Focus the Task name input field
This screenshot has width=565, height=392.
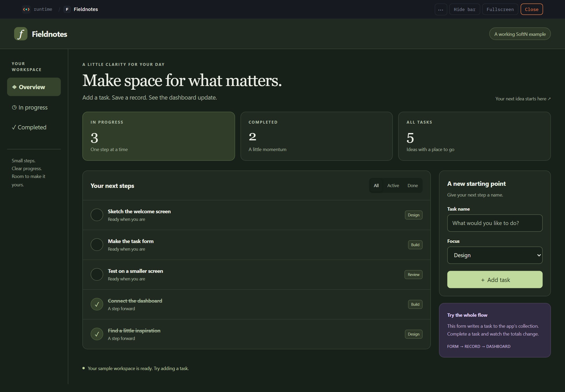point(495,223)
